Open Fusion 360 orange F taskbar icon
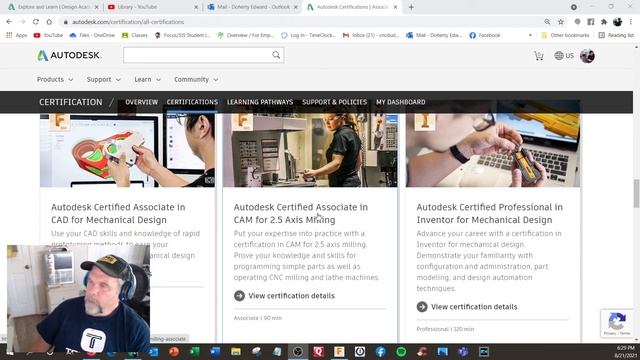 (x=339, y=351)
